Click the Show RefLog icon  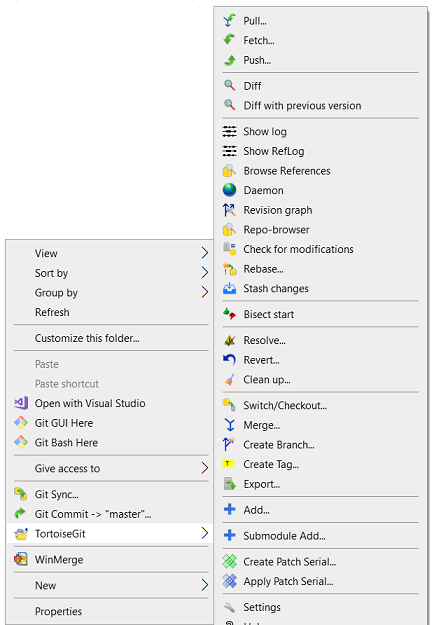pos(229,151)
